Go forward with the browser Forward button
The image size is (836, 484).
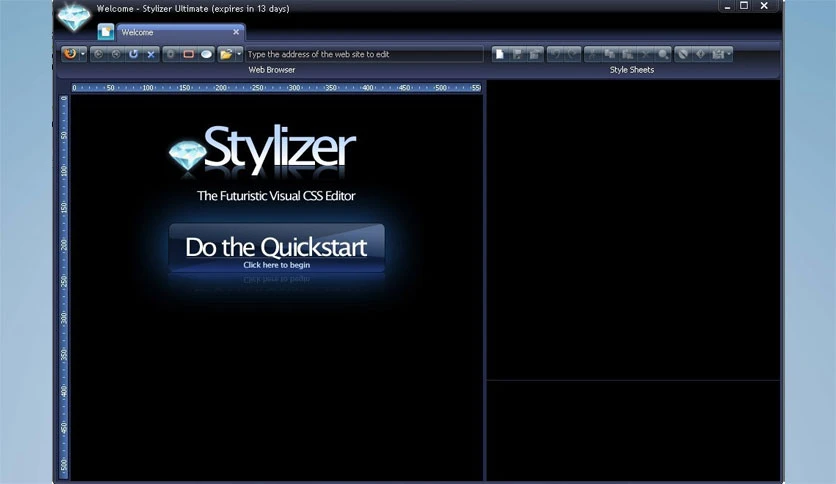116,54
